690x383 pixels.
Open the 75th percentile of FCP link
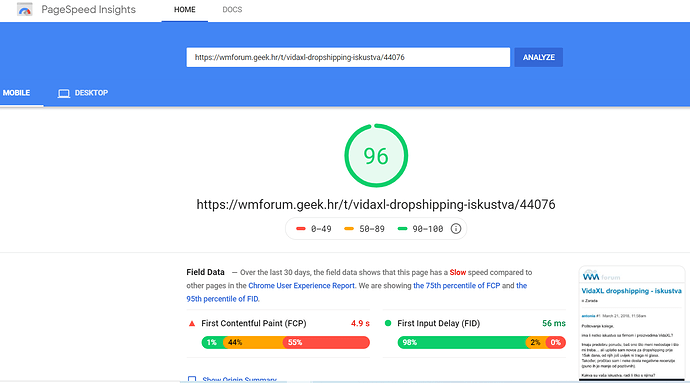[x=456, y=285]
